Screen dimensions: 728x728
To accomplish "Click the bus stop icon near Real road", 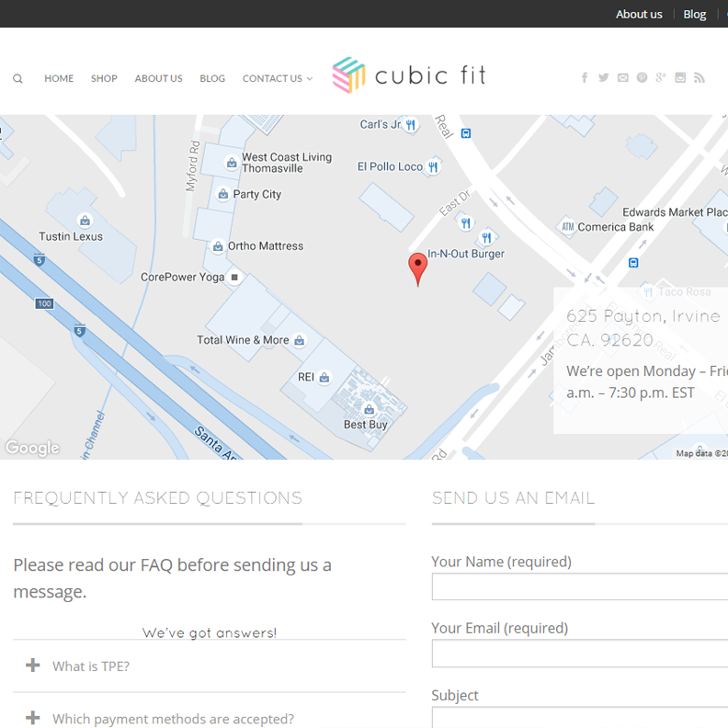I will (466, 133).
